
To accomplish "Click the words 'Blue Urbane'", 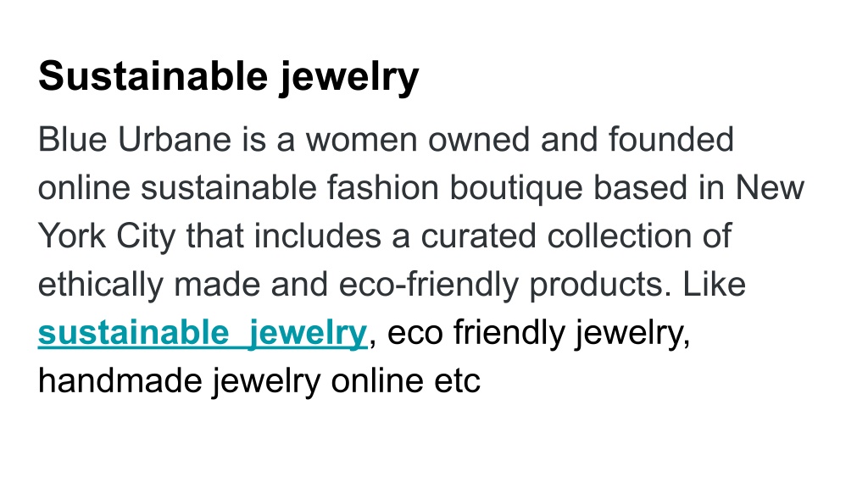I will pos(134,140).
